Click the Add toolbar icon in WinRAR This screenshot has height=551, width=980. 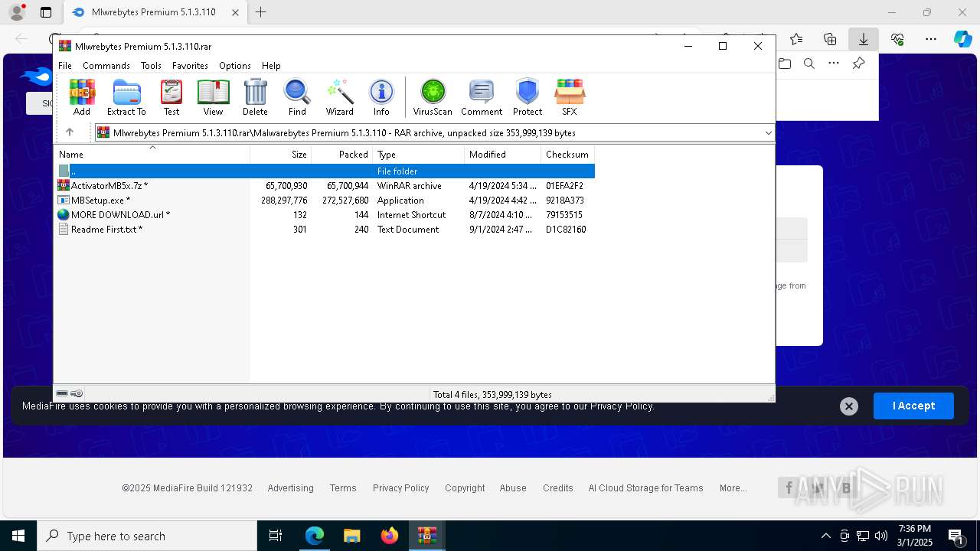[82, 97]
